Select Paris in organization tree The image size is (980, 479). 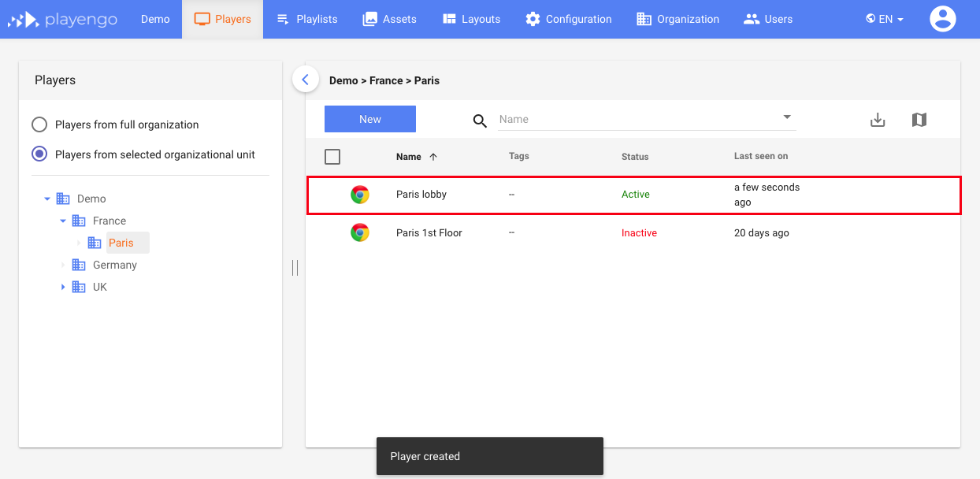coord(121,243)
